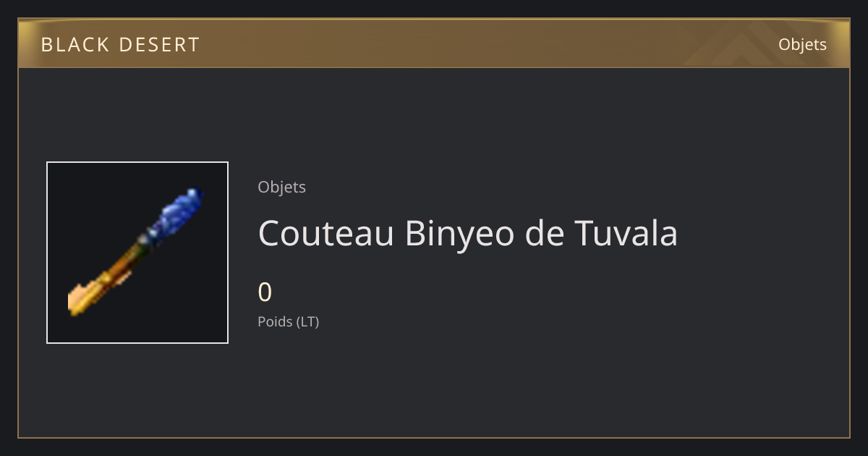Open the Objets category above the item name
This screenshot has width=868, height=456.
point(281,187)
